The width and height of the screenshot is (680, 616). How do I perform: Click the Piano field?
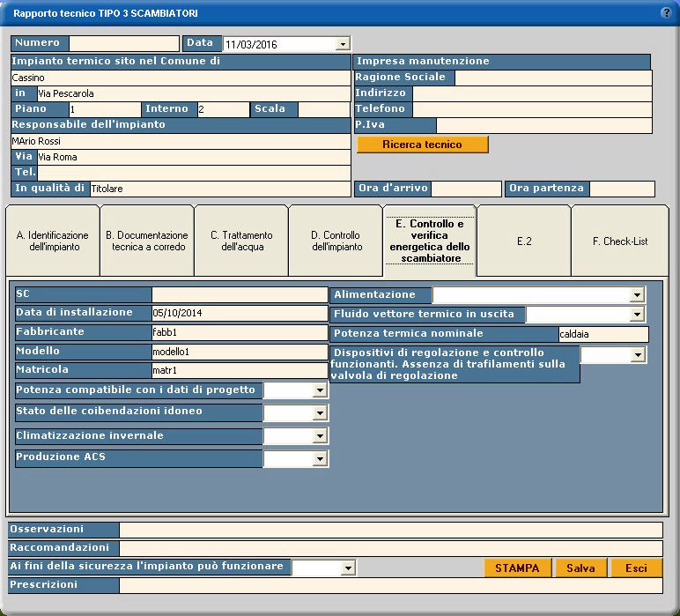[x=105, y=109]
